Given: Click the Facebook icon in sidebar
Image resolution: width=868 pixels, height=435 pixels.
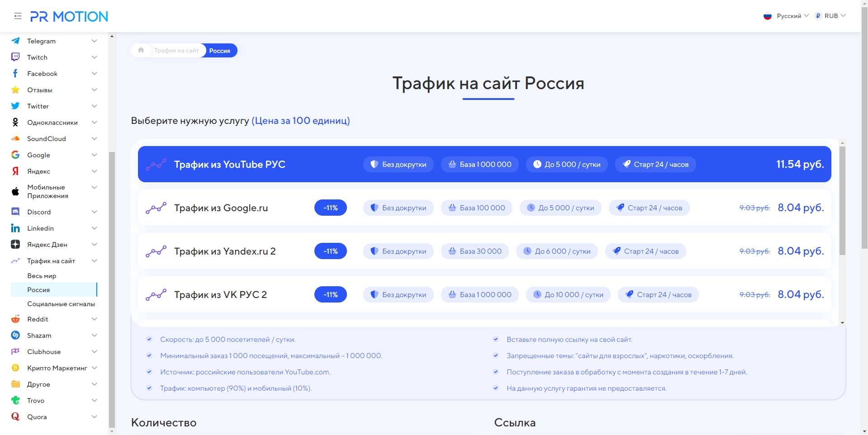Looking at the screenshot, I should pos(15,73).
